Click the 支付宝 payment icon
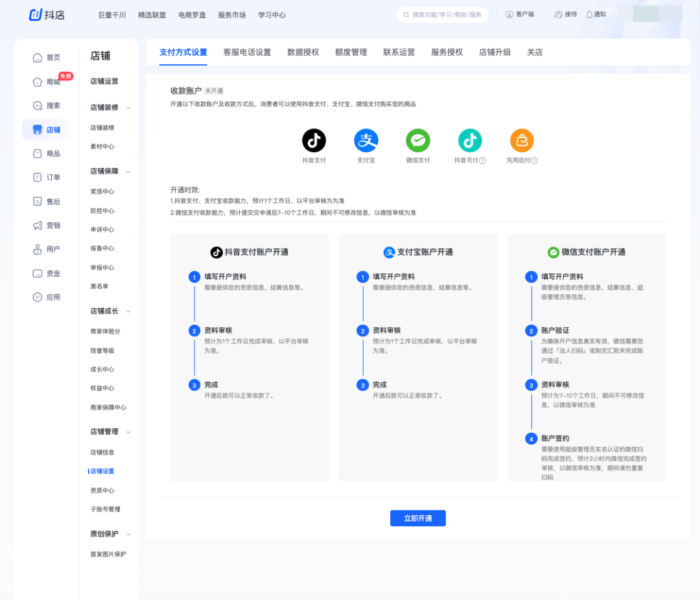This screenshot has height=600, width=700. coord(366,140)
